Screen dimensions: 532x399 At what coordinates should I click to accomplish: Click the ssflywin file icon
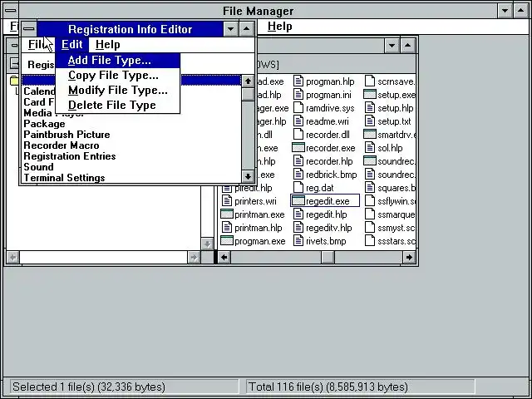coord(370,201)
